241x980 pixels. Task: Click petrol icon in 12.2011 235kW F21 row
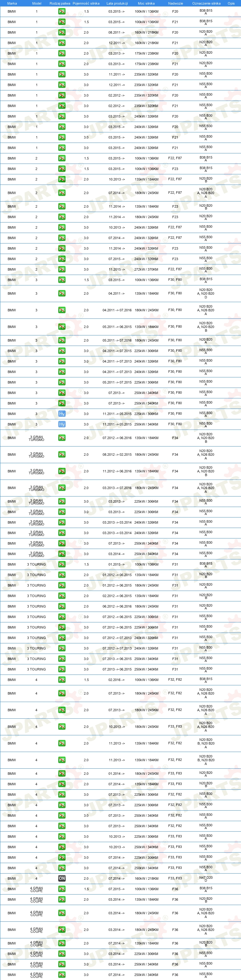tap(62, 85)
